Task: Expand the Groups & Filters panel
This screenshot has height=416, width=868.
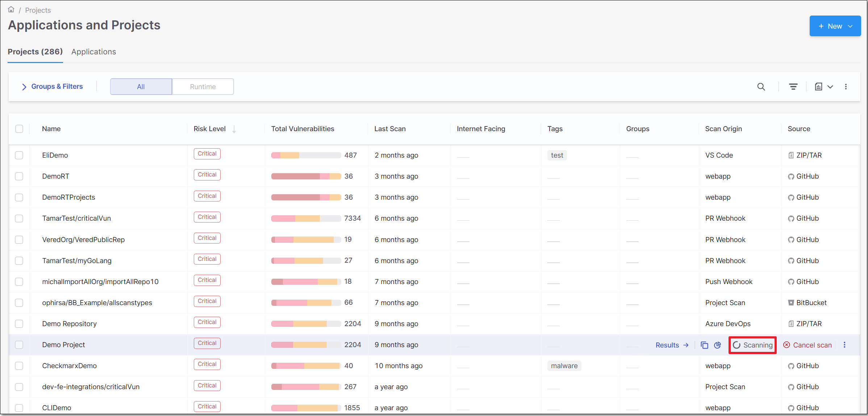Action: tap(52, 87)
